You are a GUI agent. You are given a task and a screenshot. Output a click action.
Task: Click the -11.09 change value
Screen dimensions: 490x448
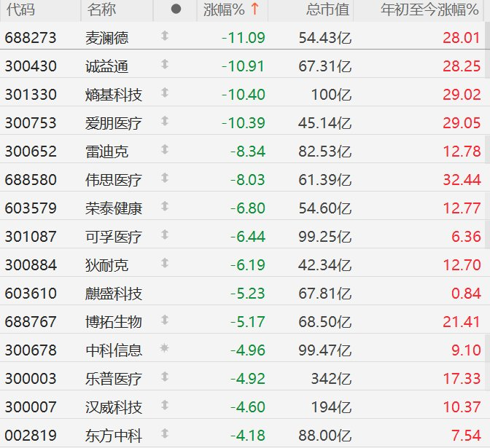pos(243,38)
